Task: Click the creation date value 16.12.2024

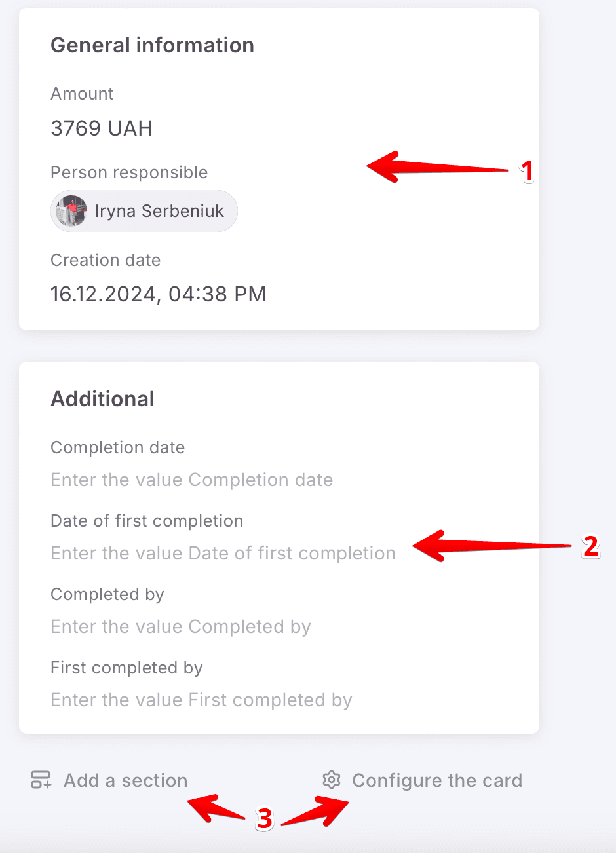Action: [x=158, y=294]
